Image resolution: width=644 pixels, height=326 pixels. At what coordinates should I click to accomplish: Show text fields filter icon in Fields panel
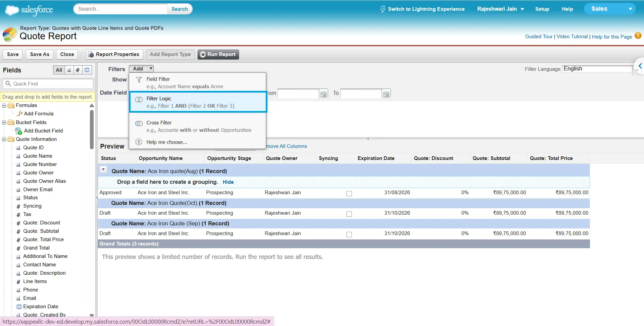[x=69, y=70]
